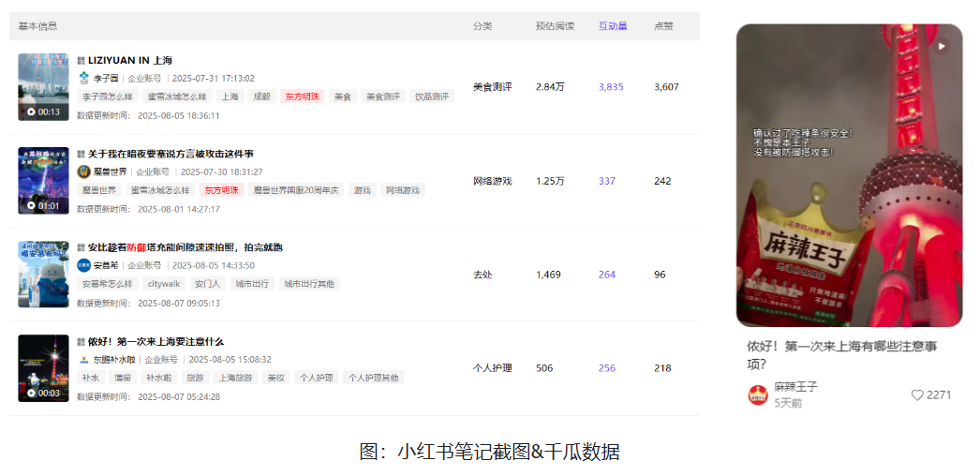Select the 城市出行其他 tag
This screenshot has height=476, width=980.
click(x=309, y=284)
